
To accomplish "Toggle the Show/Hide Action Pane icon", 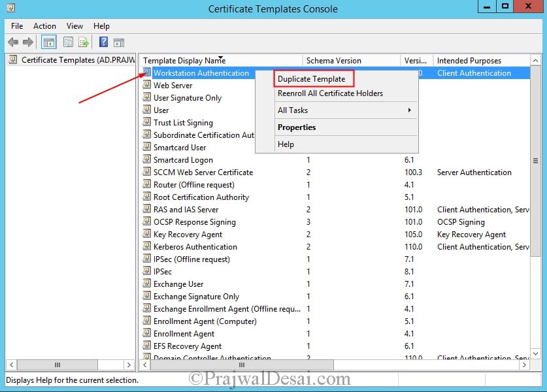I will (119, 42).
